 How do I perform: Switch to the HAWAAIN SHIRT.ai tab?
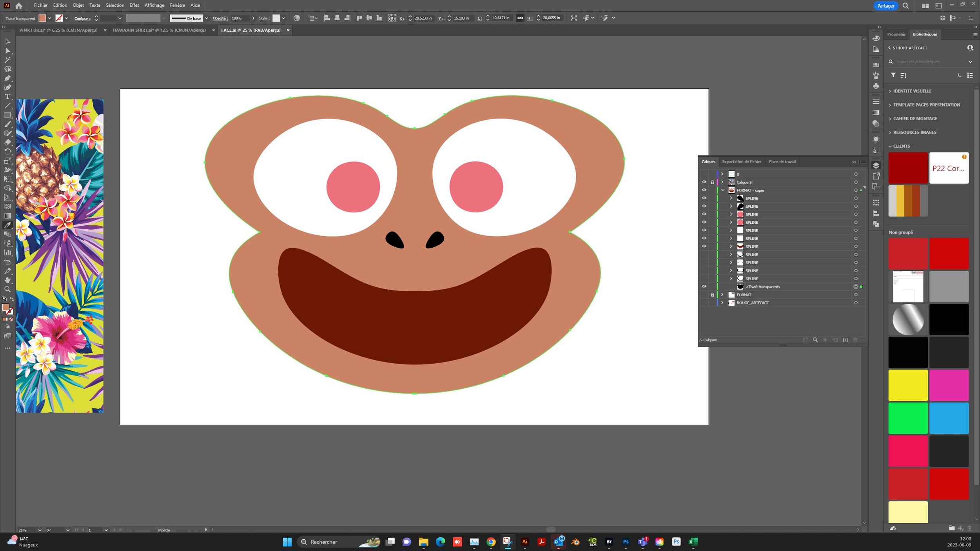(159, 30)
